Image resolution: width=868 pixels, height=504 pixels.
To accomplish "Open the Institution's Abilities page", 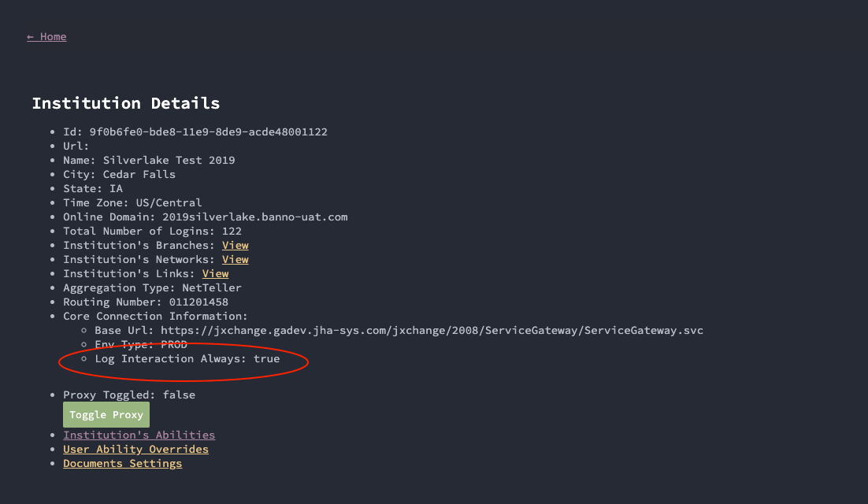I will point(139,435).
